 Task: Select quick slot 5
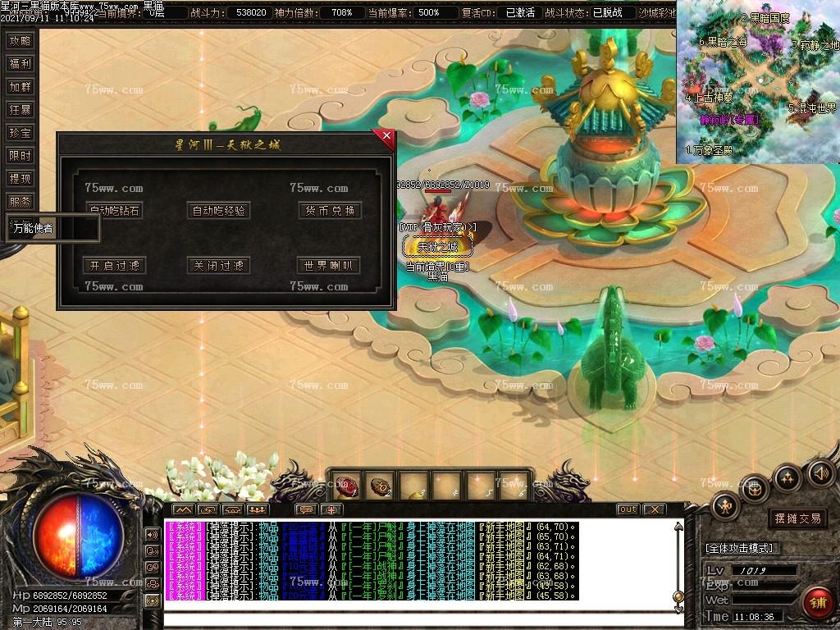[x=480, y=486]
